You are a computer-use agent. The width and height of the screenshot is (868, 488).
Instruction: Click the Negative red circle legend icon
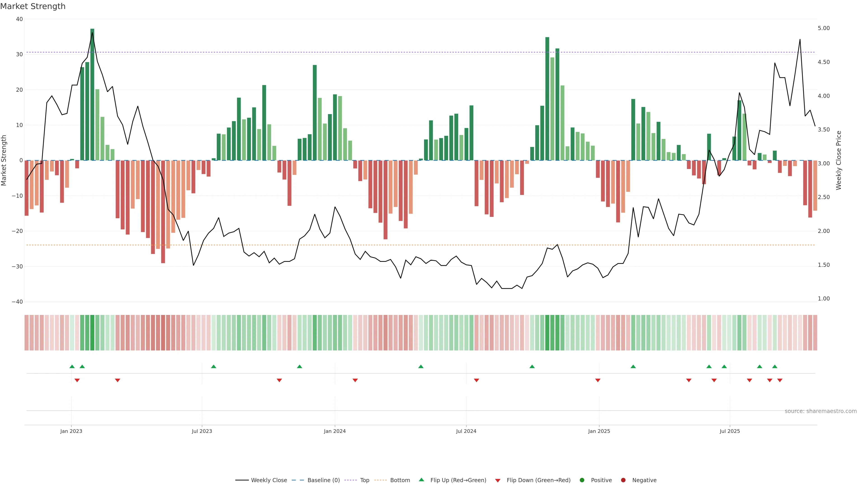[623, 480]
